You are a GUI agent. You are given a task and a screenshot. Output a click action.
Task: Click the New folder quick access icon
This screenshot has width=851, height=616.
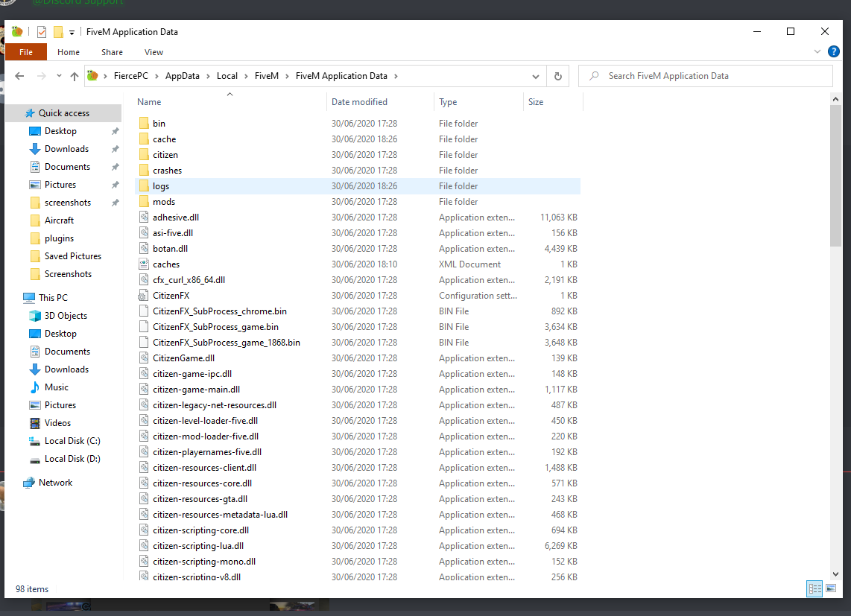(58, 32)
